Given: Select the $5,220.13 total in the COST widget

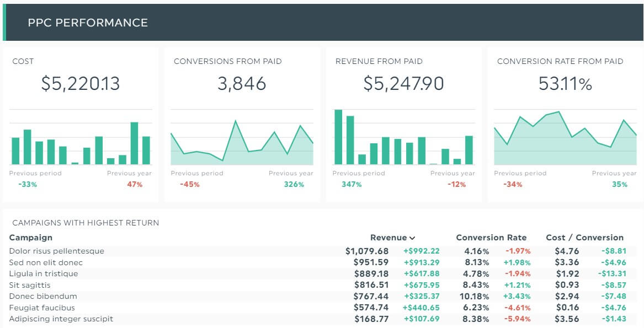Looking at the screenshot, I should pyautogui.click(x=81, y=84).
